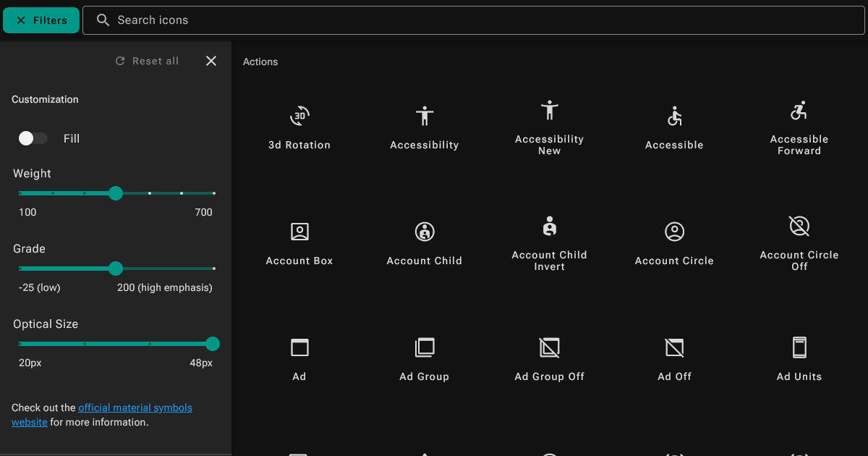The height and width of the screenshot is (456, 868).
Task: Close the filters panel with the X
Action: [210, 61]
